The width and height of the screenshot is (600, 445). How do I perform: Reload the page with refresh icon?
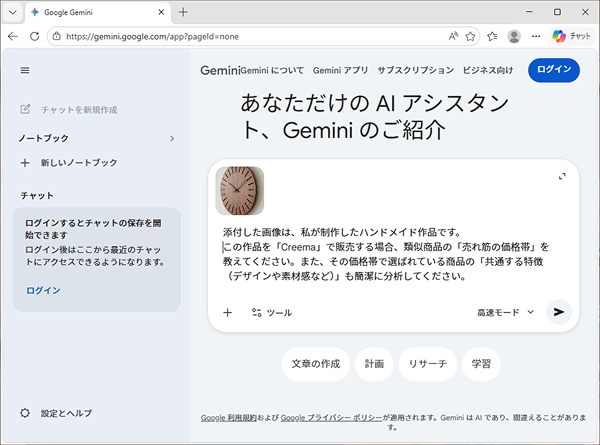(x=35, y=36)
